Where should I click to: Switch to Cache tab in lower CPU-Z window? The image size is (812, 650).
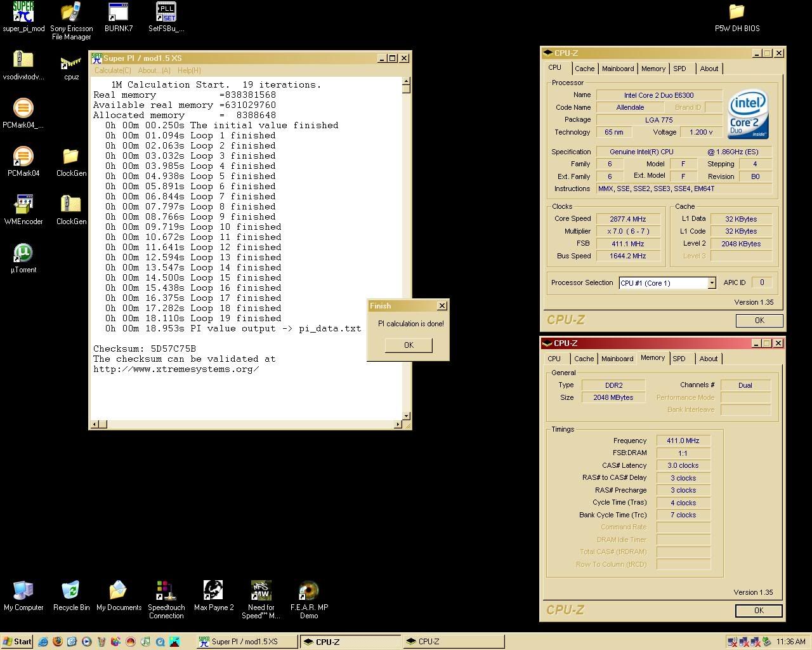(x=584, y=359)
